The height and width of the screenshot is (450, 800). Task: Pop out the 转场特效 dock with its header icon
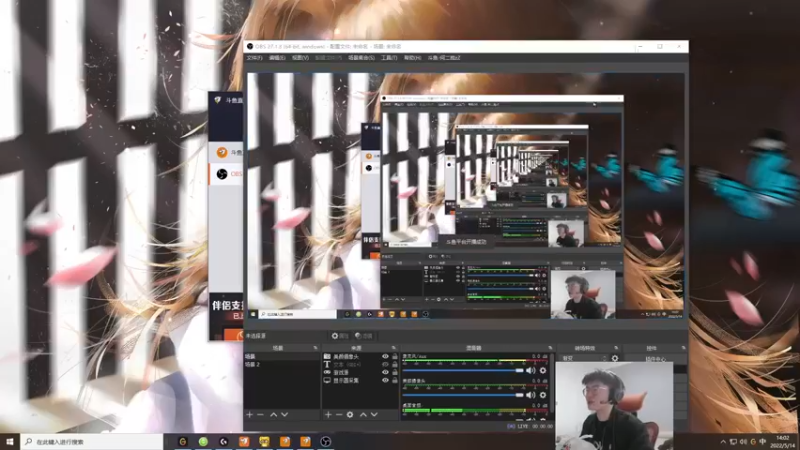tap(616, 348)
